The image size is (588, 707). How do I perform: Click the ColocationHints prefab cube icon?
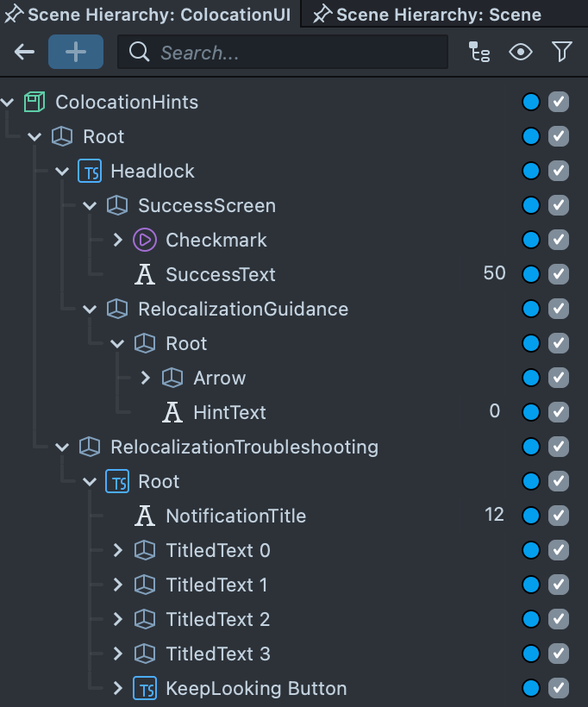tap(34, 103)
